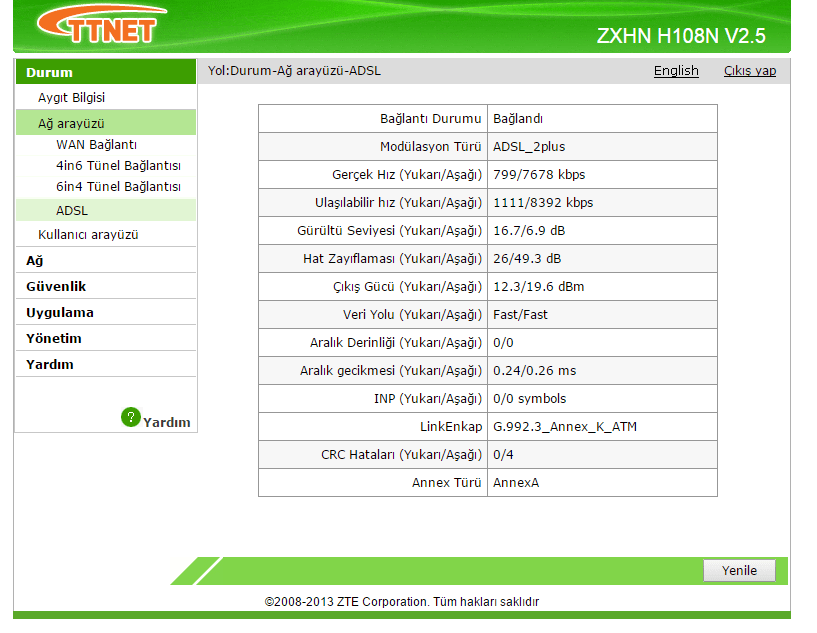Click the 0/4 CRC errors value

tap(503, 455)
